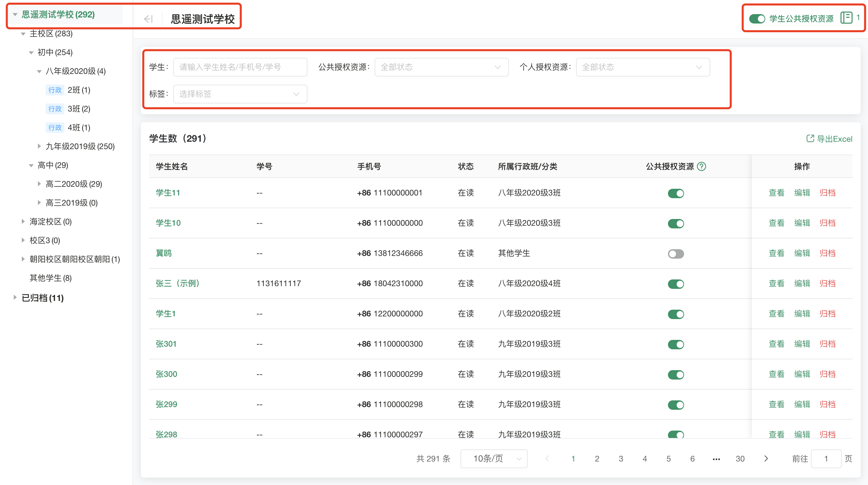Toggle the 学生公共授权资源 switch at top right
This screenshot has width=868, height=485.
point(757,18)
